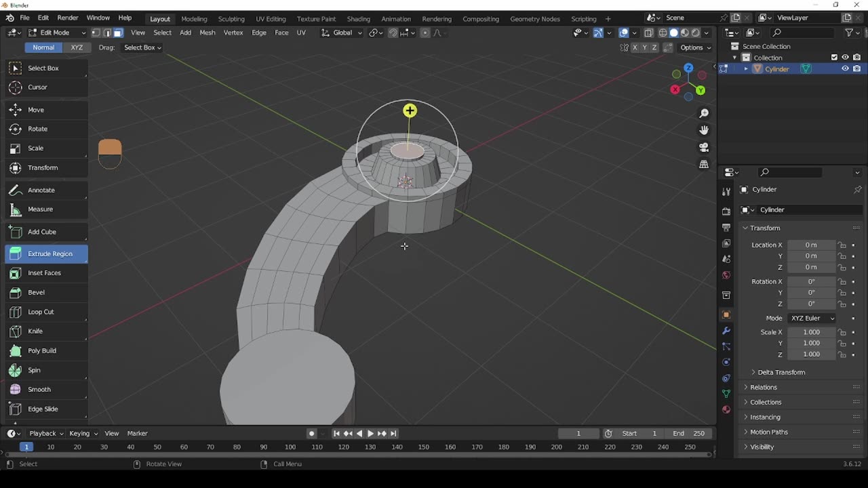Click the Options button

(695, 47)
